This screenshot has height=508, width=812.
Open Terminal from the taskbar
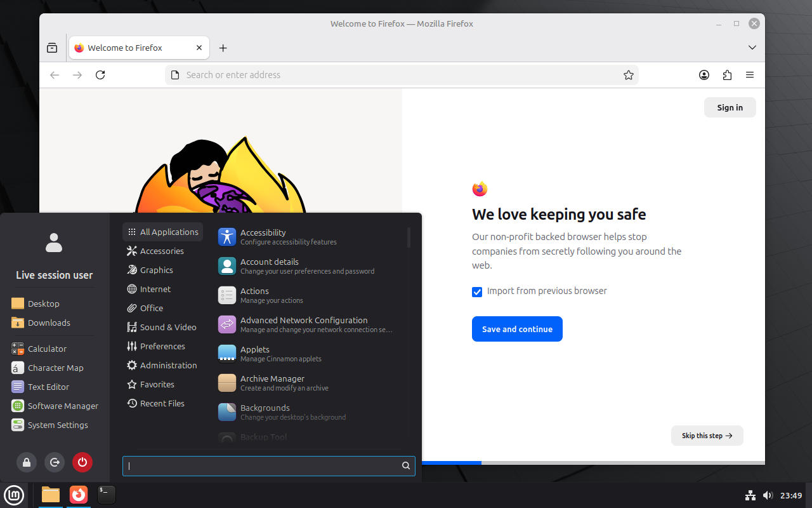(106, 495)
